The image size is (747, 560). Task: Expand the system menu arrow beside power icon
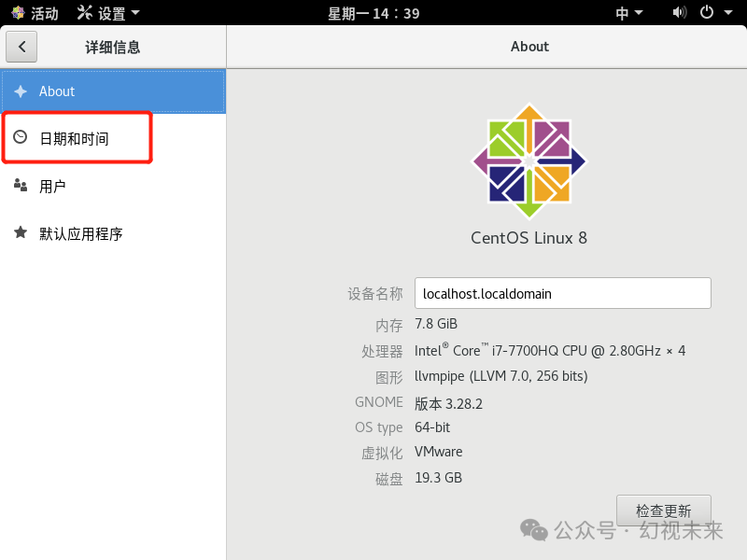coord(728,13)
